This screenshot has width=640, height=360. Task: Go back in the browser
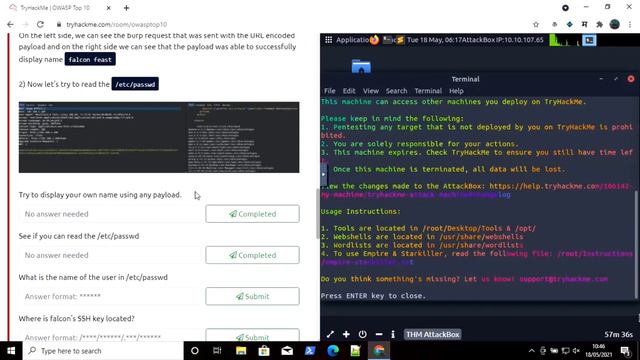point(10,24)
